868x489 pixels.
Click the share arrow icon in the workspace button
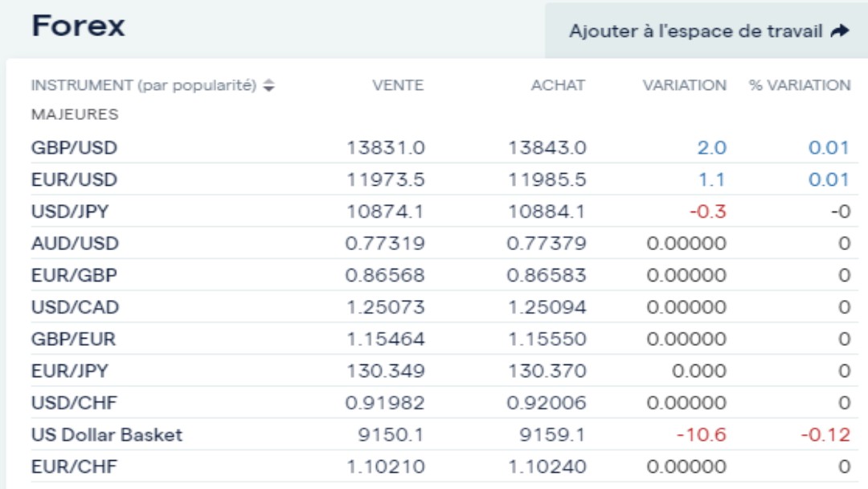tap(840, 31)
